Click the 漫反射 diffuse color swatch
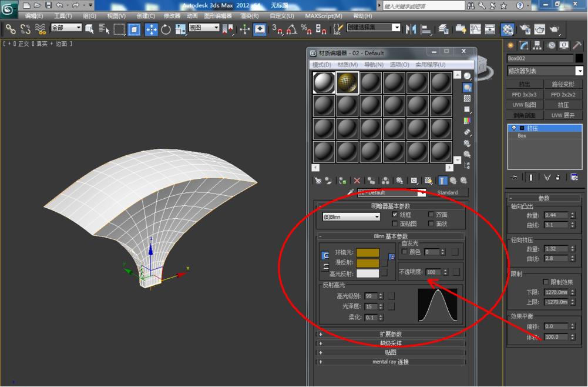The height and width of the screenshot is (387, 588). (x=367, y=265)
